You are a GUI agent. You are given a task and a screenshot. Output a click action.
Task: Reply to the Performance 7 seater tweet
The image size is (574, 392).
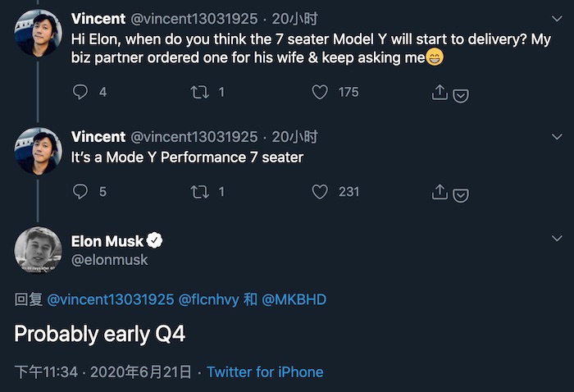tap(80, 191)
